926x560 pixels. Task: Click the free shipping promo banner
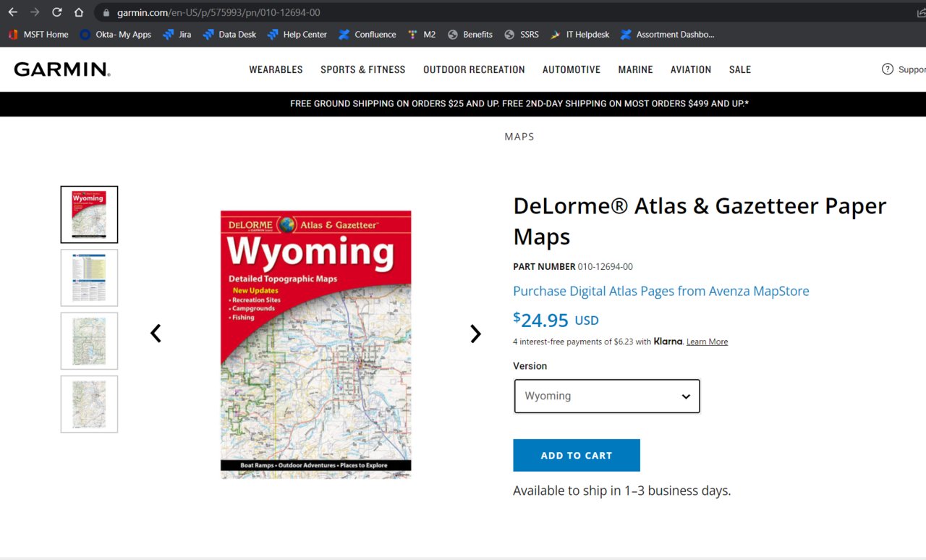519,103
